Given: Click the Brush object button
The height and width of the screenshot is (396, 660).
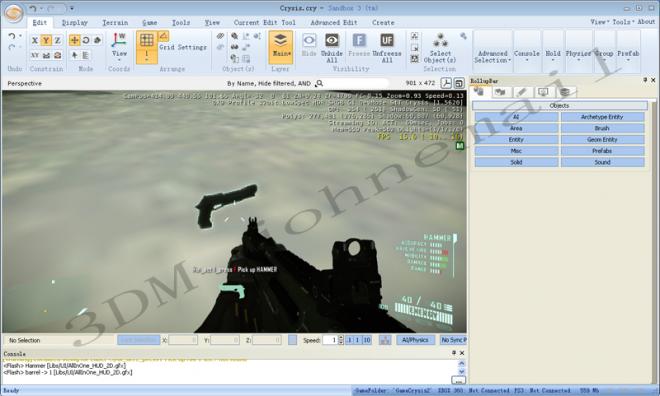Looking at the screenshot, I should click(x=602, y=128).
